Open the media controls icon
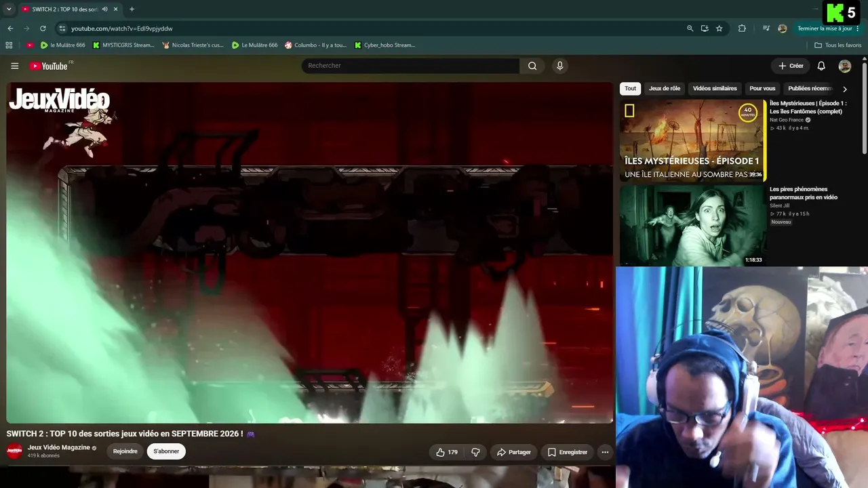This screenshot has width=868, height=488. click(x=766, y=28)
